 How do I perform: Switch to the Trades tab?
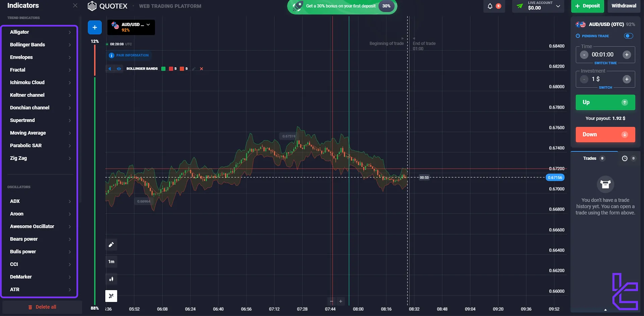point(590,159)
